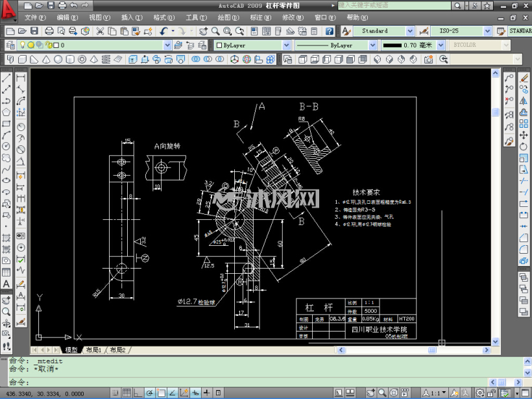Select the Line tool in Draw toolbar
This screenshot has height=399, width=532.
(6, 78)
